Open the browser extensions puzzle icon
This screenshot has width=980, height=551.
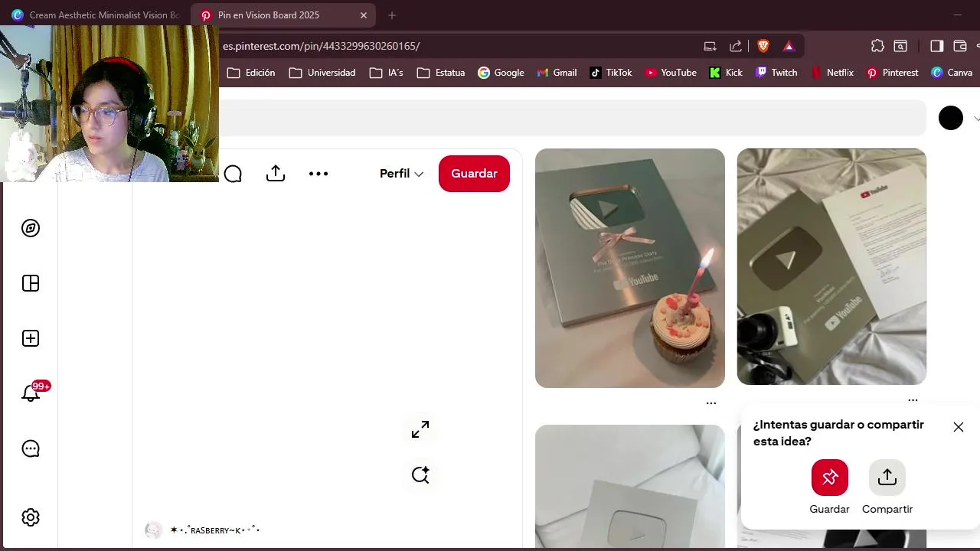point(877,46)
